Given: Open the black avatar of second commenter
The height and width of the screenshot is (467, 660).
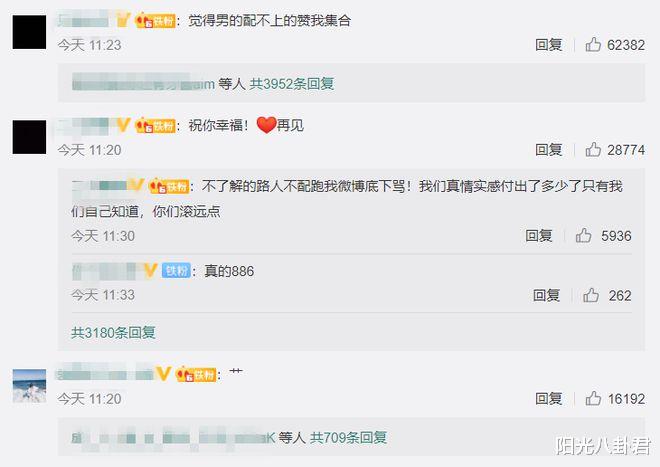Looking at the screenshot, I should (x=29, y=137).
